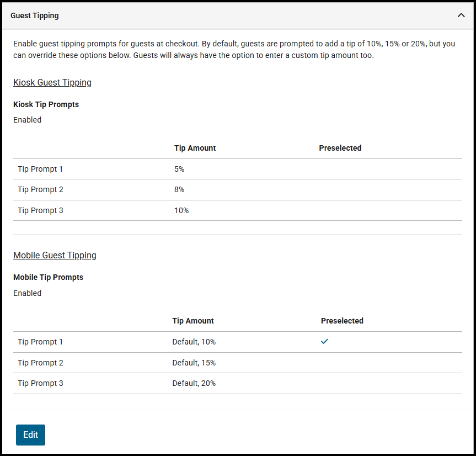Screen dimensions: 476x456
Task: Click Tip Prompt 3 in the kiosk table
Action: click(x=40, y=210)
